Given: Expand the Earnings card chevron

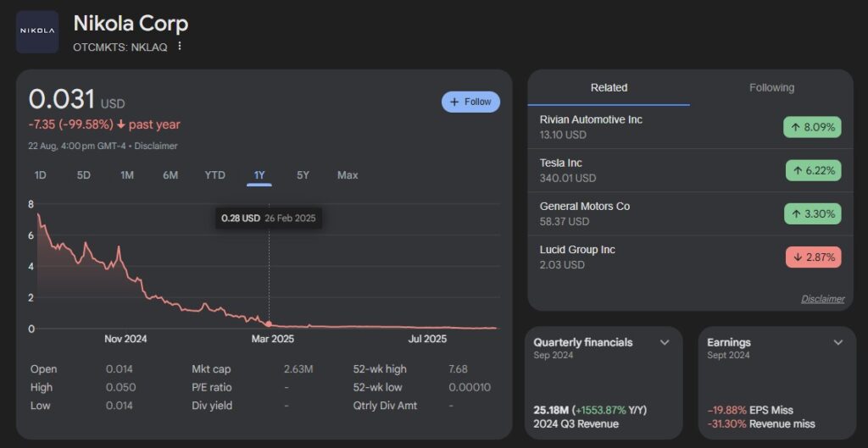Looking at the screenshot, I should tap(838, 342).
